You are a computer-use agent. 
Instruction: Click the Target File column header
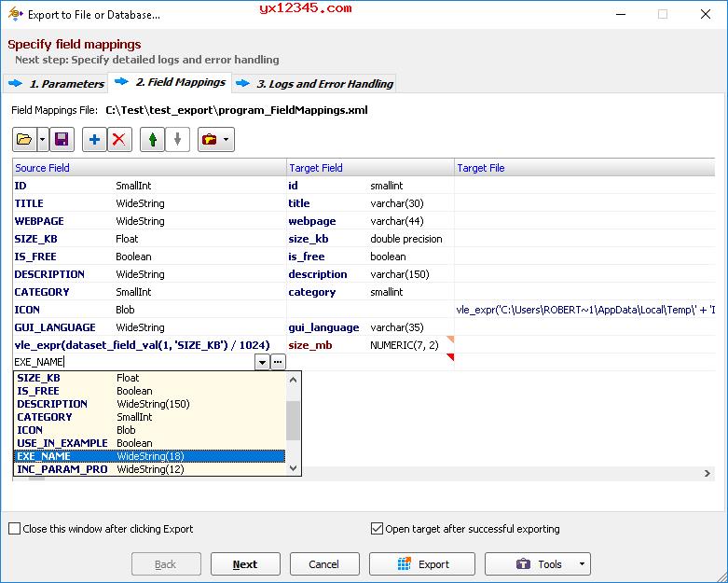tap(584, 168)
